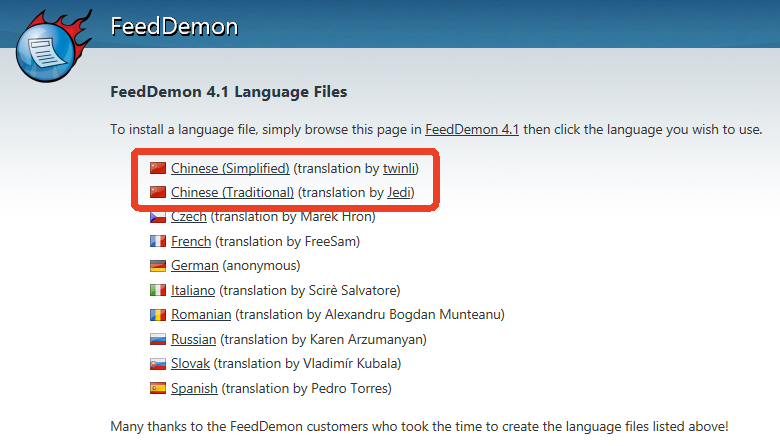780x446 pixels.
Task: Click the French flag icon
Action: coord(157,241)
